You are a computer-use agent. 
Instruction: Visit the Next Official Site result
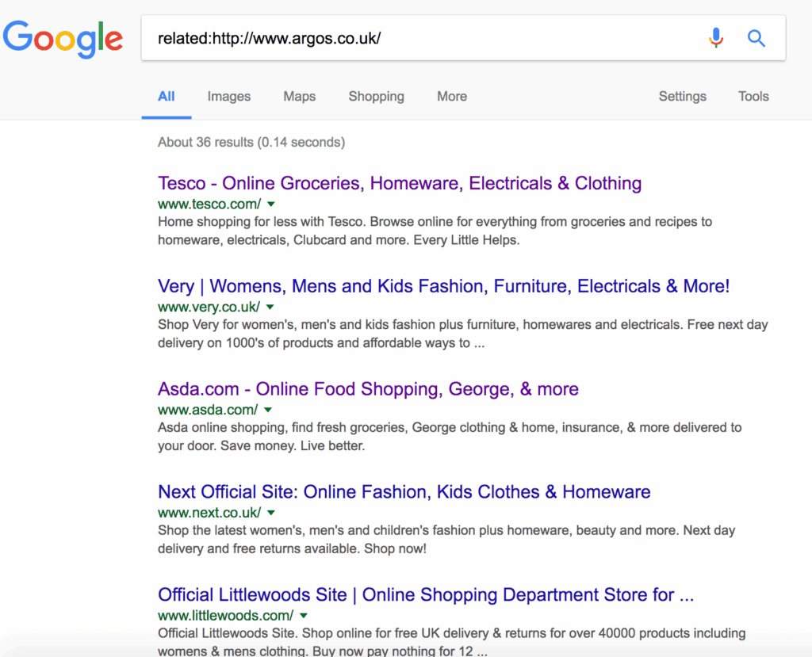[404, 492]
